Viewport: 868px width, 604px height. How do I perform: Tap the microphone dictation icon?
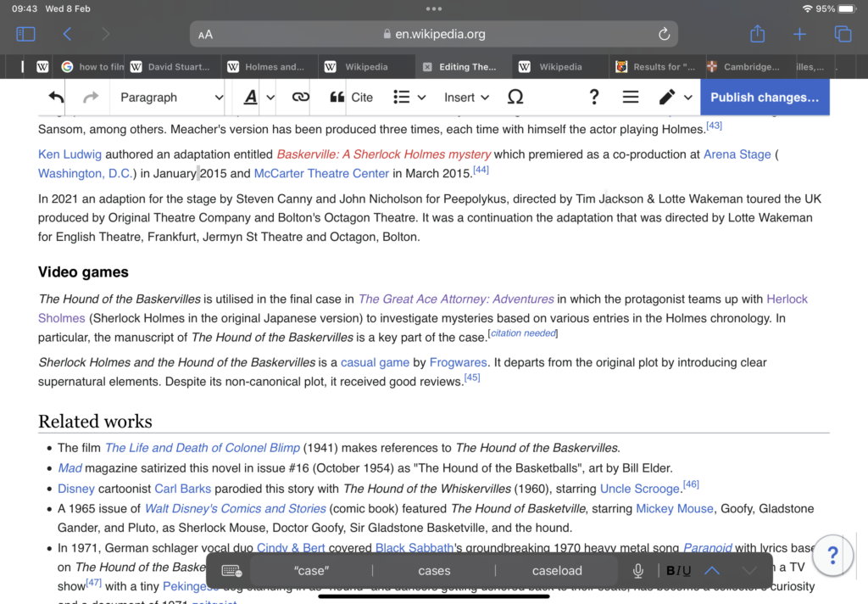637,571
